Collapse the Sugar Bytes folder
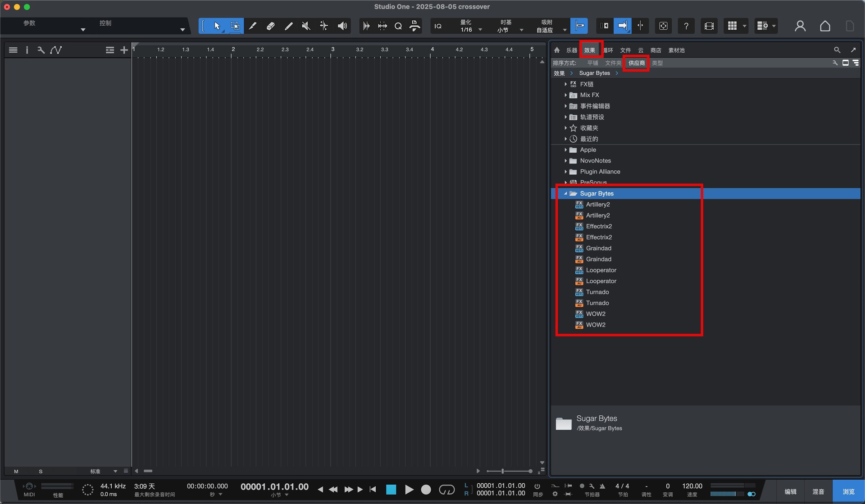Viewport: 865px width, 504px height. (x=565, y=194)
